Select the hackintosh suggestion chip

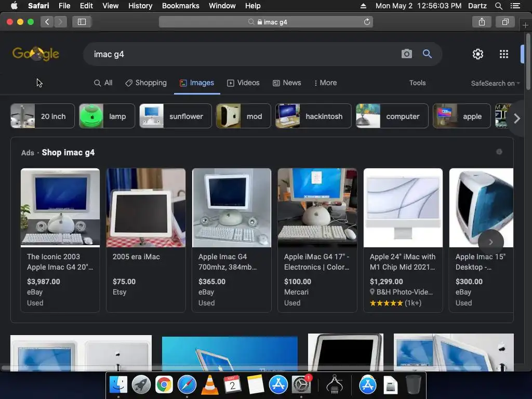[313, 116]
